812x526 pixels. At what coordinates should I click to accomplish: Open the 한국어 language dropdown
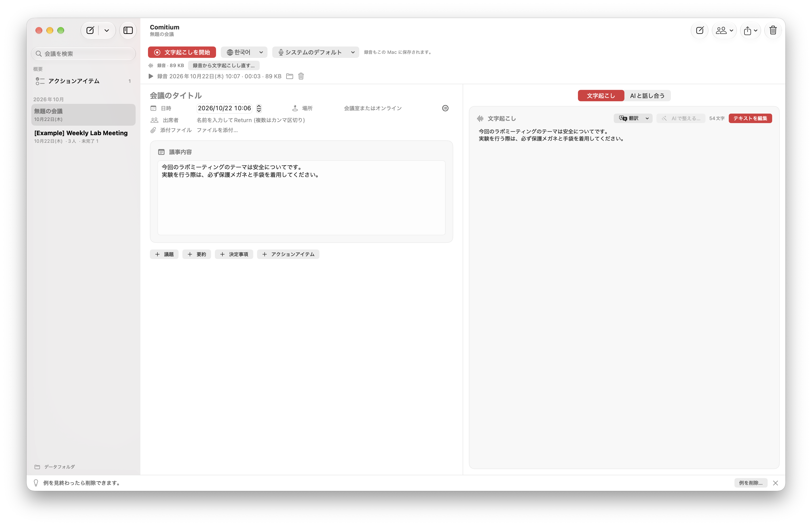244,52
